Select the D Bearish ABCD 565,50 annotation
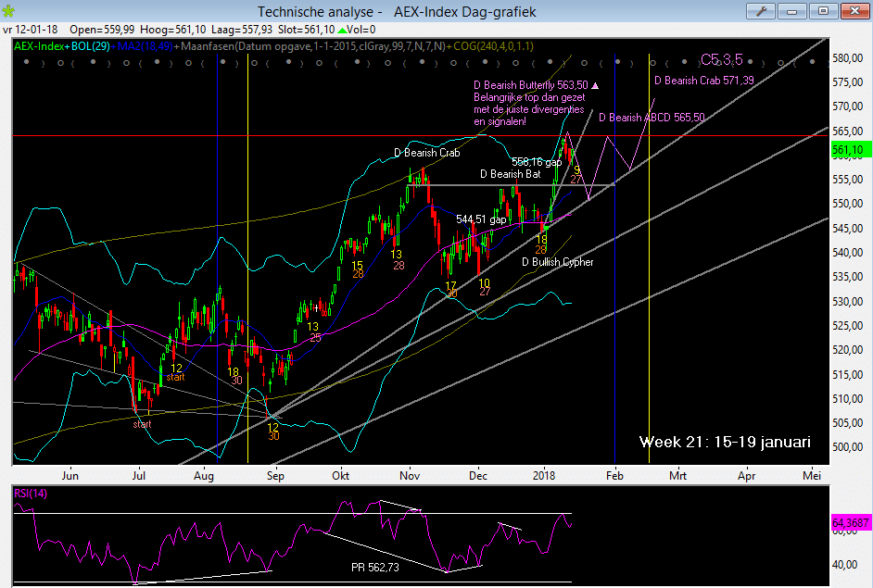Image resolution: width=873 pixels, height=588 pixels. coord(652,118)
